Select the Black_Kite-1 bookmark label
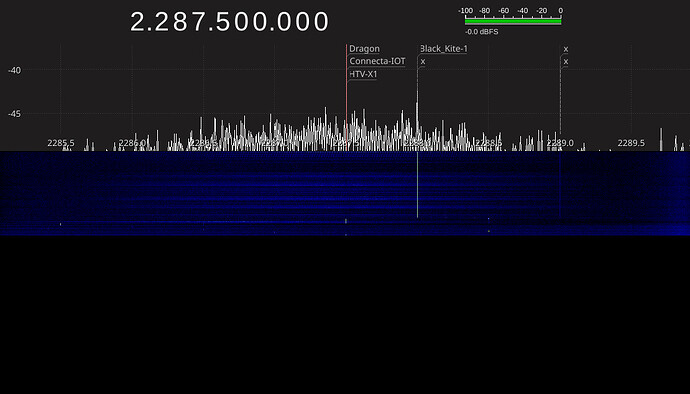This screenshot has width=690, height=394. click(x=444, y=49)
